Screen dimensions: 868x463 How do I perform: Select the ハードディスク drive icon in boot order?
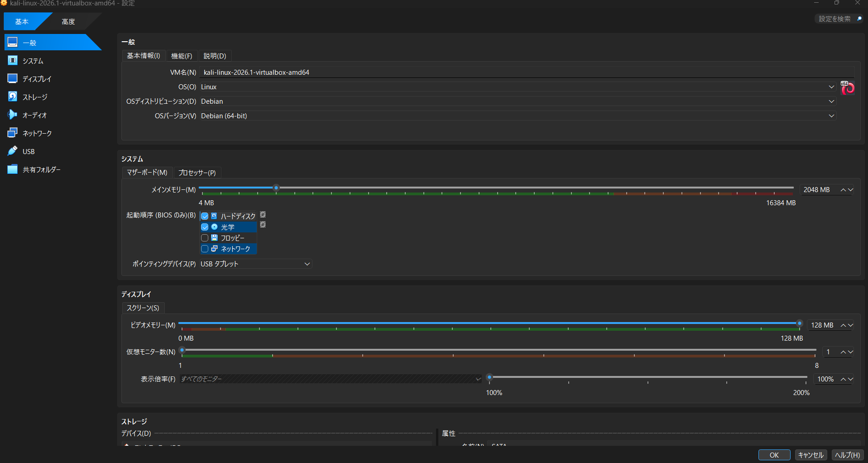[214, 216]
